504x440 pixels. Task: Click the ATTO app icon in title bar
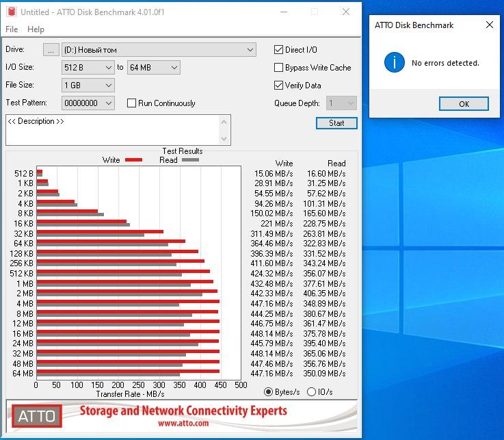(12, 12)
